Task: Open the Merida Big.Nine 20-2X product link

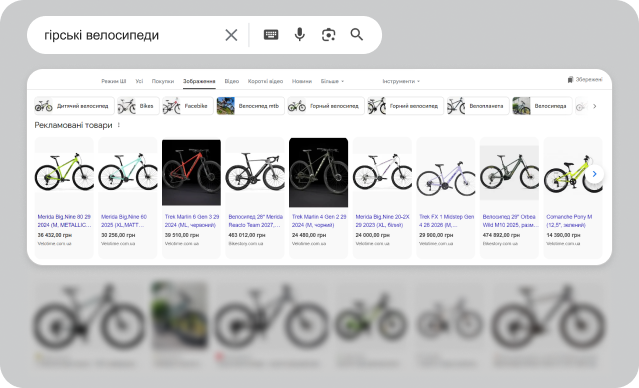Action: pos(382,220)
